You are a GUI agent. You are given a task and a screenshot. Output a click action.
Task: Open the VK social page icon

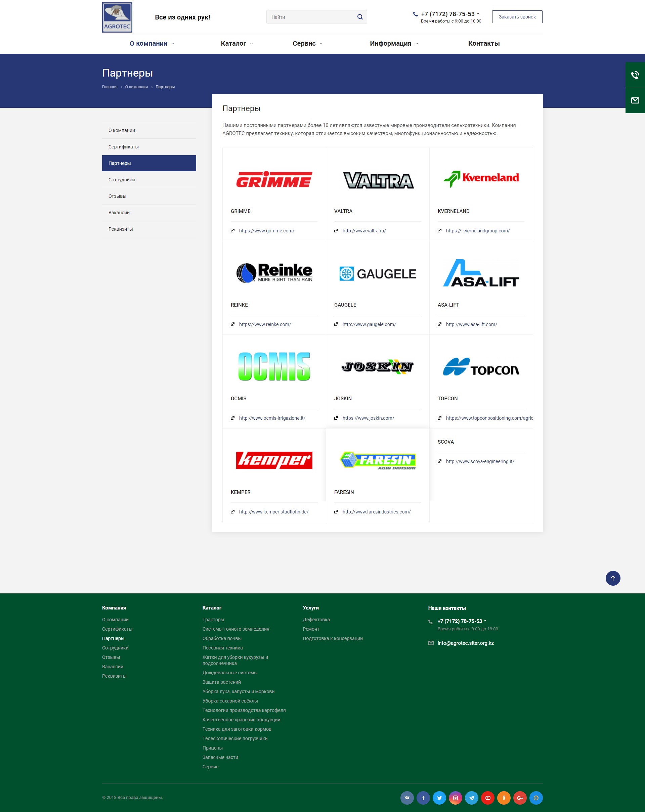point(407,798)
